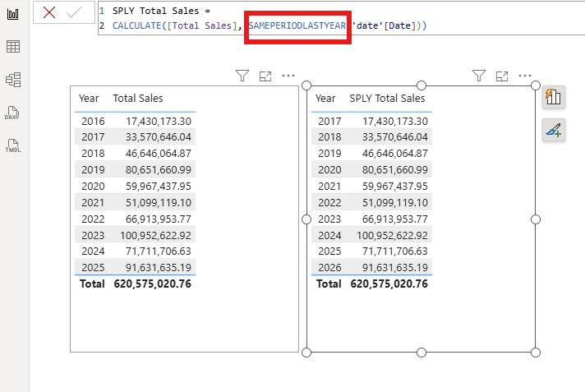The width and height of the screenshot is (585, 392).
Task: Select 2021 row in SPLY table
Action: (371, 187)
